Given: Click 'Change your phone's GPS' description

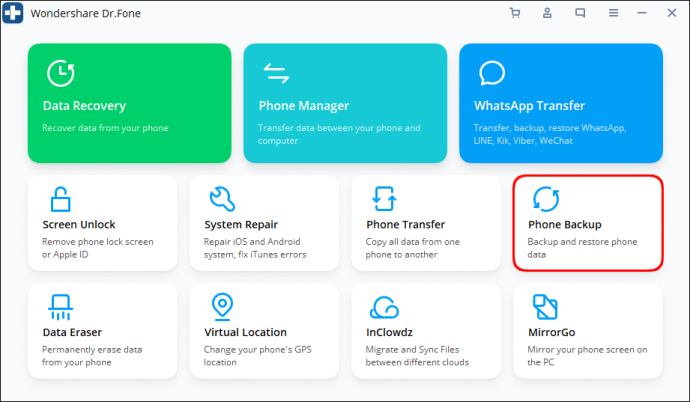Looking at the screenshot, I should click(257, 356).
